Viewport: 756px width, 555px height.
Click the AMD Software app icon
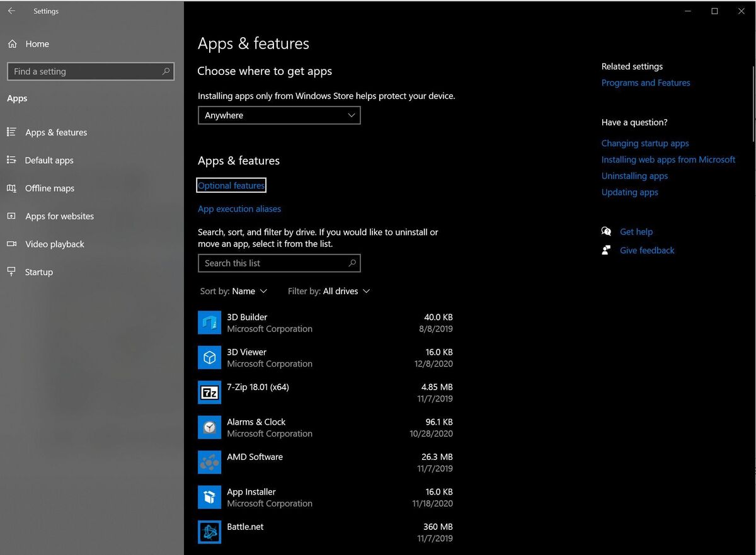tap(209, 462)
